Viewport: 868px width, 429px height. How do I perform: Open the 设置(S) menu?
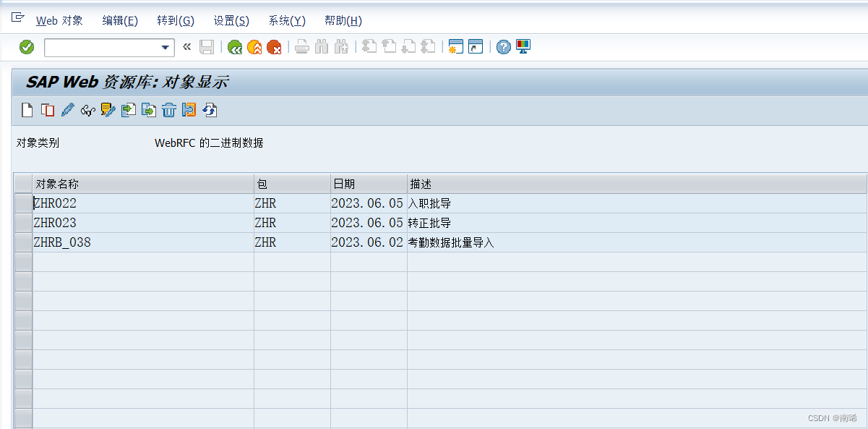click(x=231, y=21)
